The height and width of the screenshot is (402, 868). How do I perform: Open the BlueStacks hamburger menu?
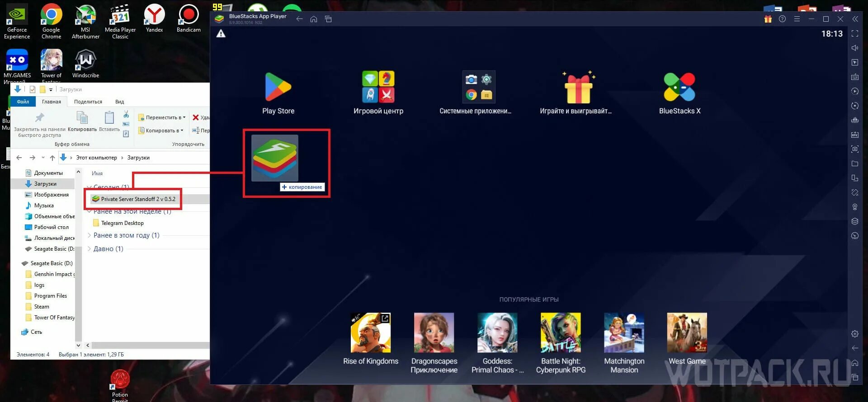(x=797, y=19)
